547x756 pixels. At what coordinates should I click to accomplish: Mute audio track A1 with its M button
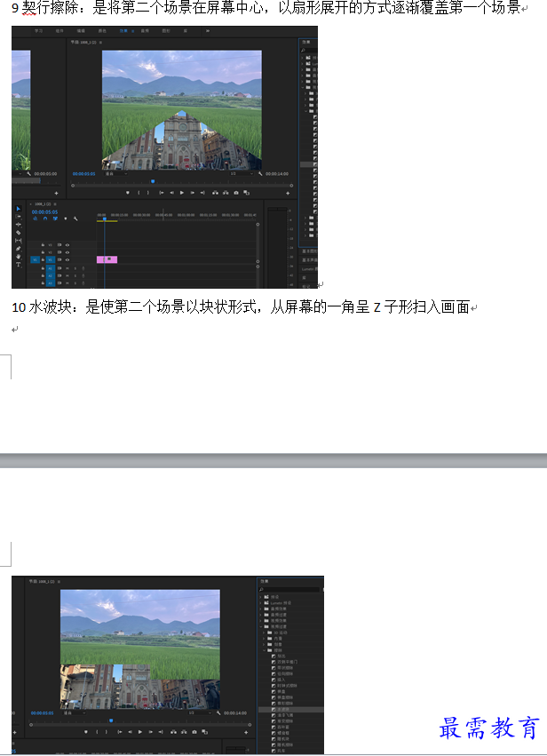(67, 268)
